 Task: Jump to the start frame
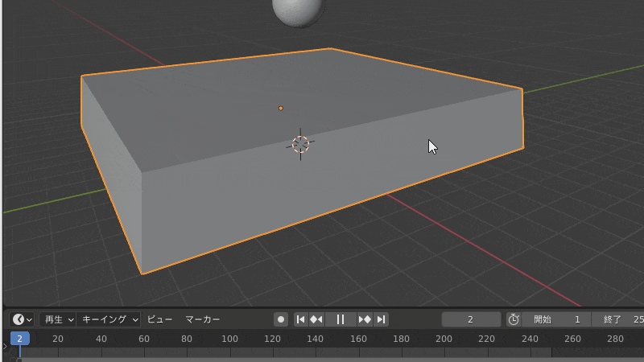[300, 319]
